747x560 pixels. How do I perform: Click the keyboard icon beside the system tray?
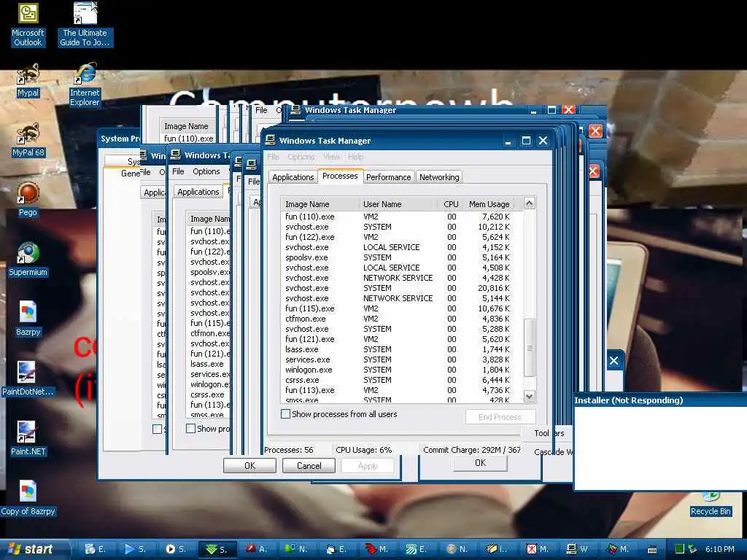[x=652, y=550]
